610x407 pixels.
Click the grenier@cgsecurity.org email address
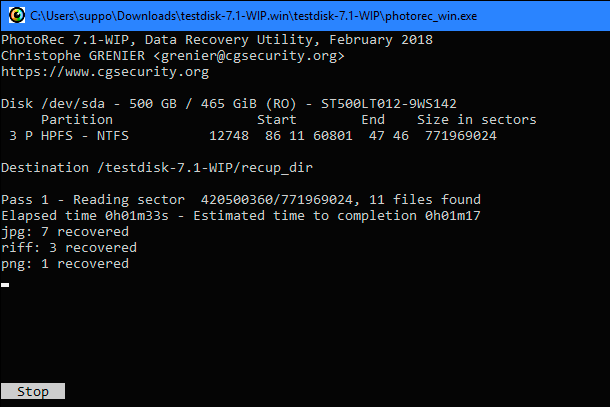coord(249,56)
